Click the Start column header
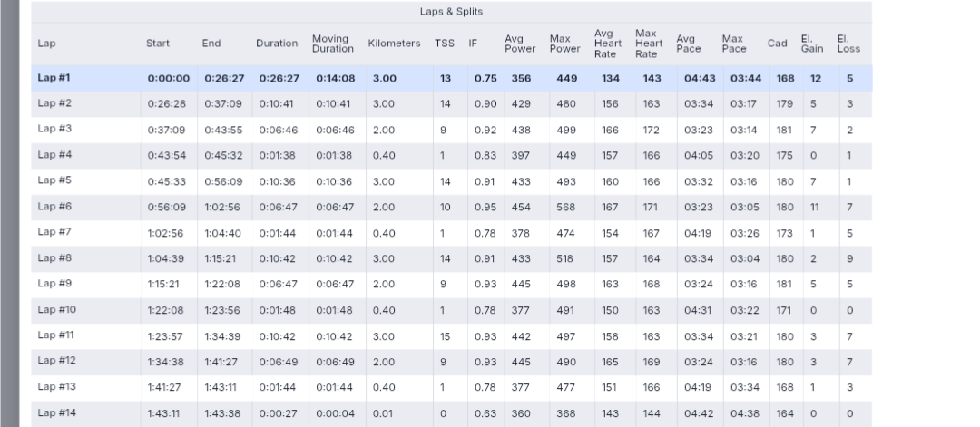 tap(158, 44)
